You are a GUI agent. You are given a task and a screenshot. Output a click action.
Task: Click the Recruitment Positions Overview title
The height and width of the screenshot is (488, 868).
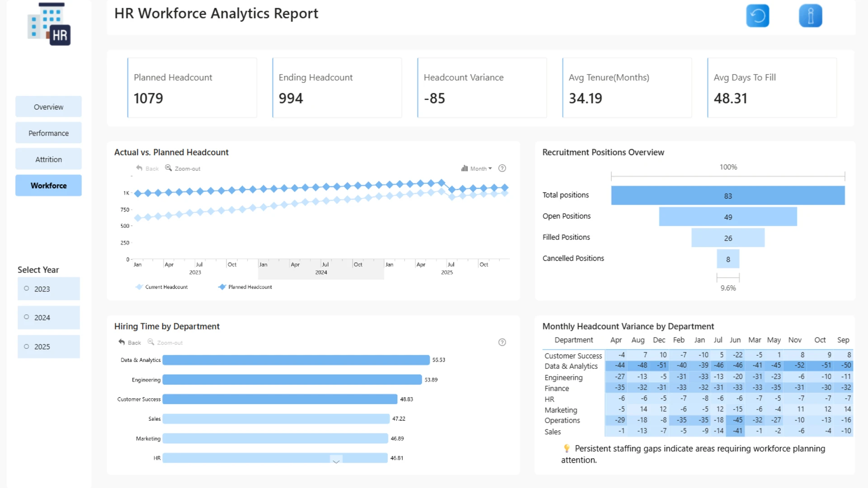(603, 152)
